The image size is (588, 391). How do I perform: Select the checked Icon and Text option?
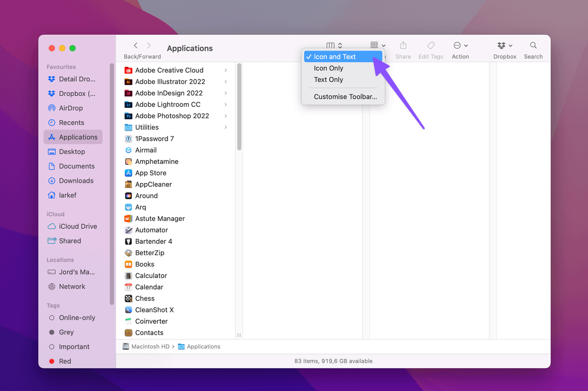tap(335, 57)
